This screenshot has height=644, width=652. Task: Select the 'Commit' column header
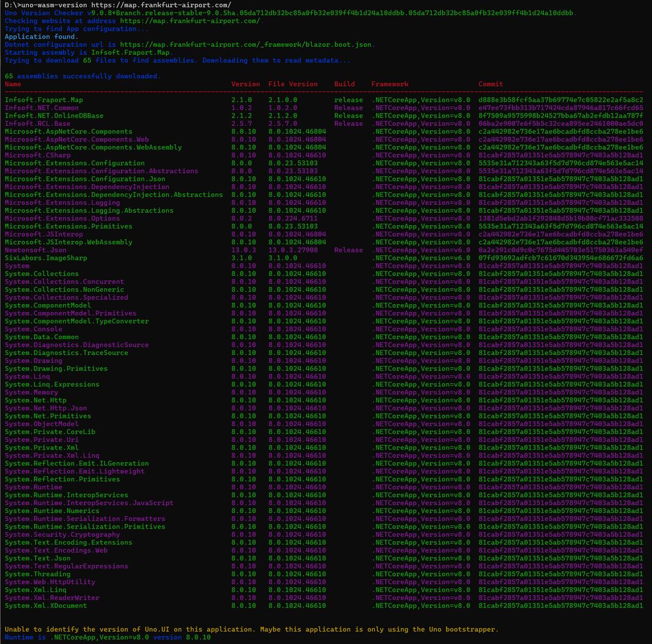click(x=491, y=84)
